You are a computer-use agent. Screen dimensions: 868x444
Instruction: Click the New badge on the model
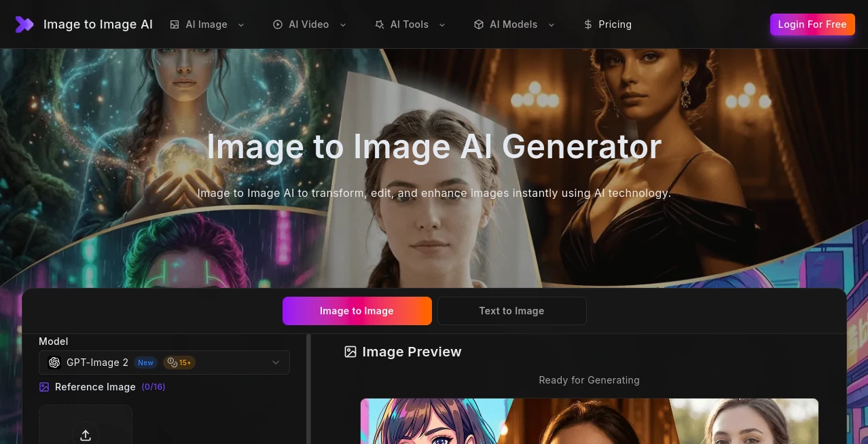(x=145, y=363)
